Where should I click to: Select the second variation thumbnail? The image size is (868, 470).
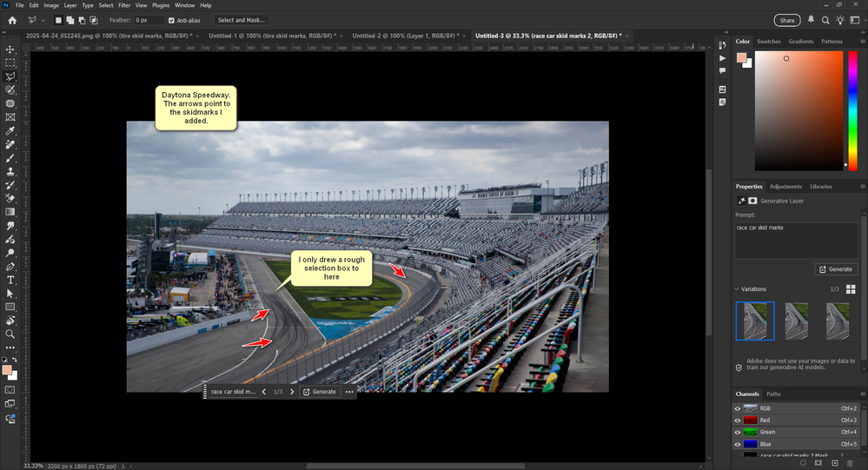[797, 321]
